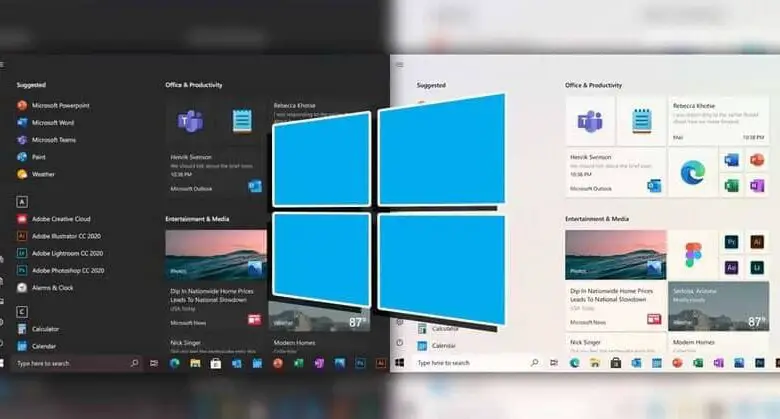Click Task View on dark taskbar
Screen dimensions: 780x419
[154, 363]
